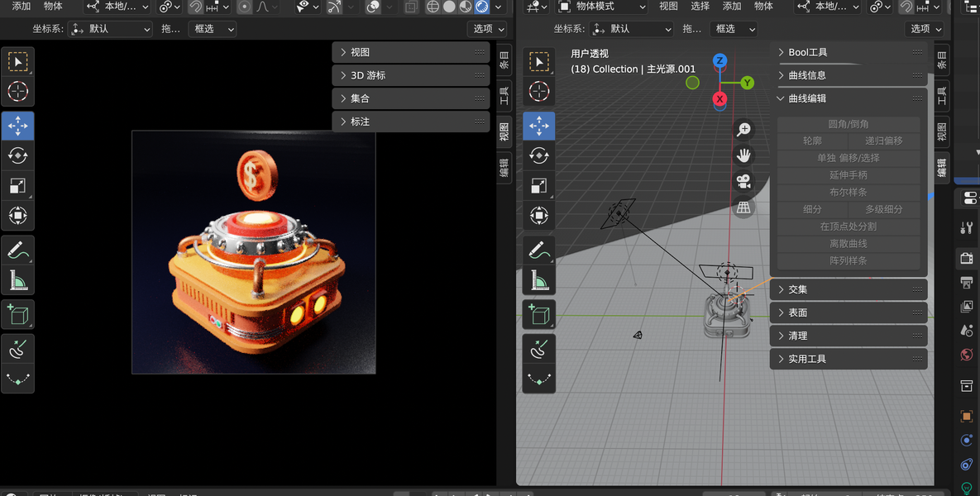Expand the 清理 panel
The image size is (980, 496).
tap(849, 336)
